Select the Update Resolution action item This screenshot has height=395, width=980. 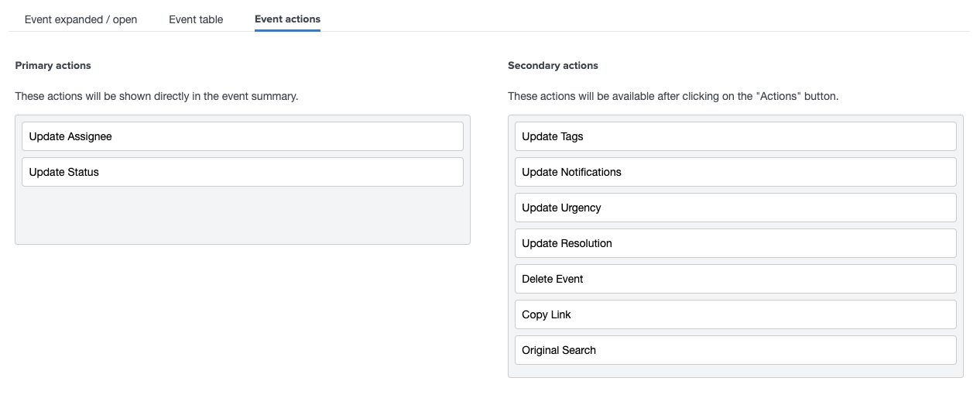coord(735,243)
